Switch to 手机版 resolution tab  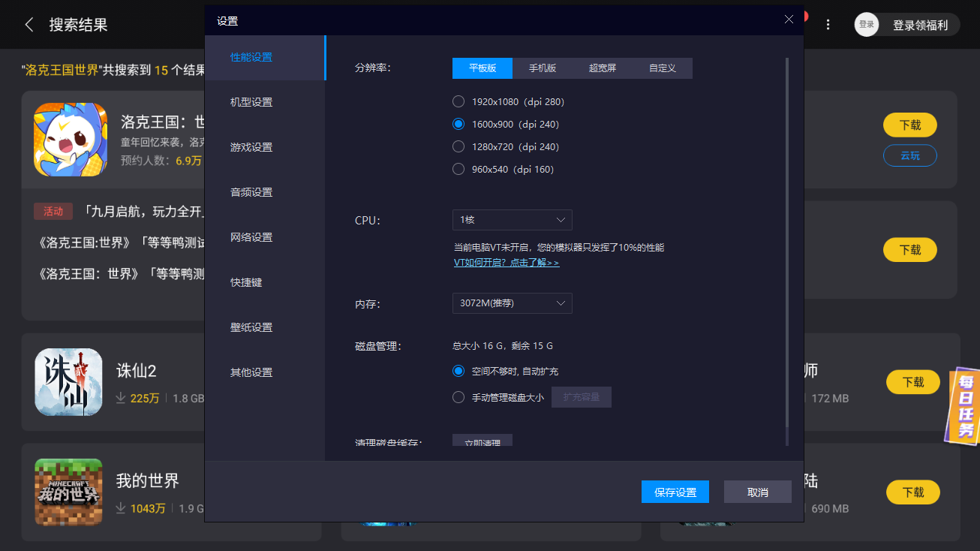543,68
